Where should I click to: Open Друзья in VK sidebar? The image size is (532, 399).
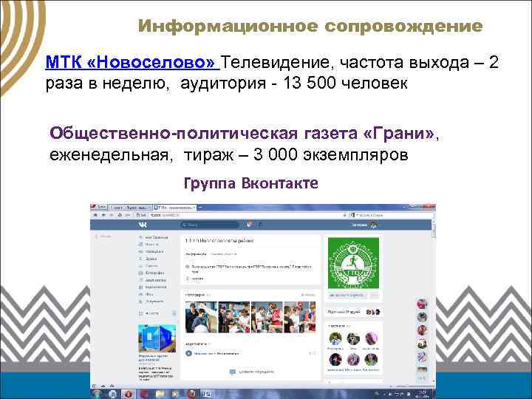[149, 259]
